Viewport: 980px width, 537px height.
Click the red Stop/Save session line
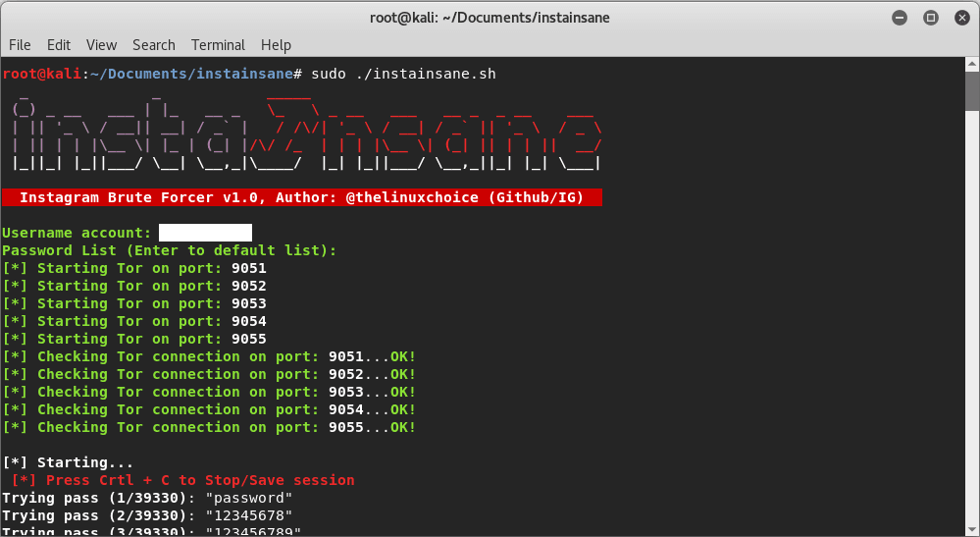click(x=183, y=480)
